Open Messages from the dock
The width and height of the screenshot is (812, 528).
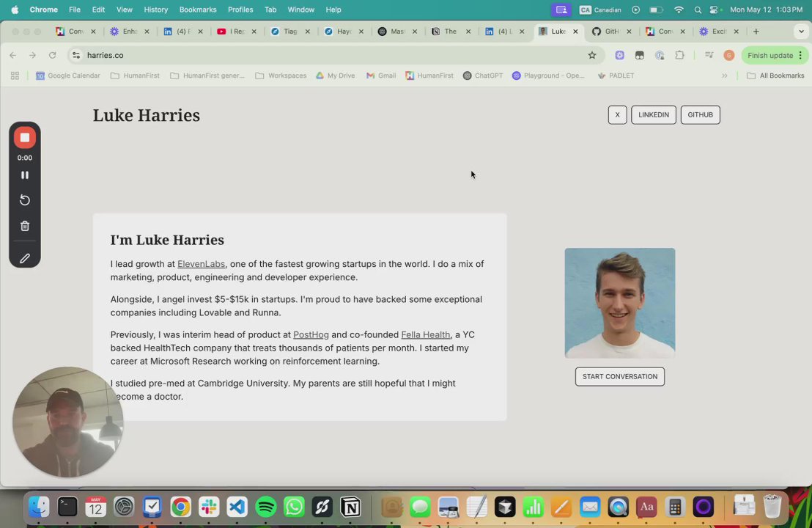click(x=420, y=507)
